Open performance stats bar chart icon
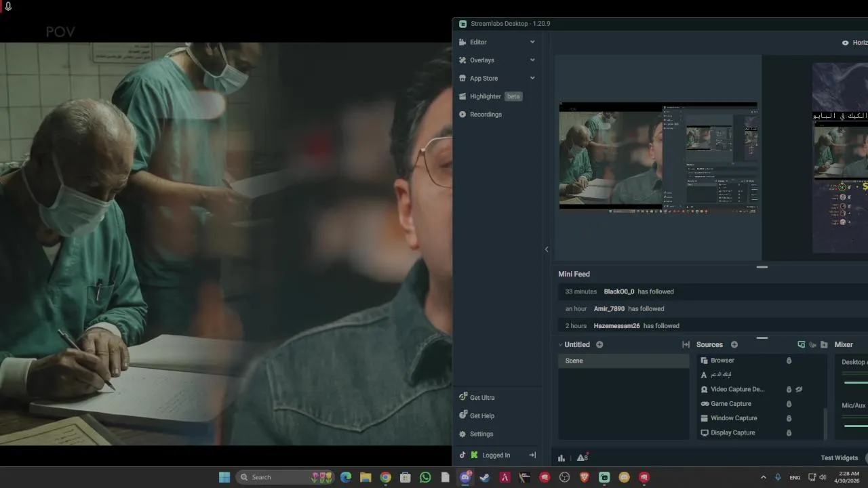Image resolution: width=868 pixels, height=488 pixels. click(561, 458)
